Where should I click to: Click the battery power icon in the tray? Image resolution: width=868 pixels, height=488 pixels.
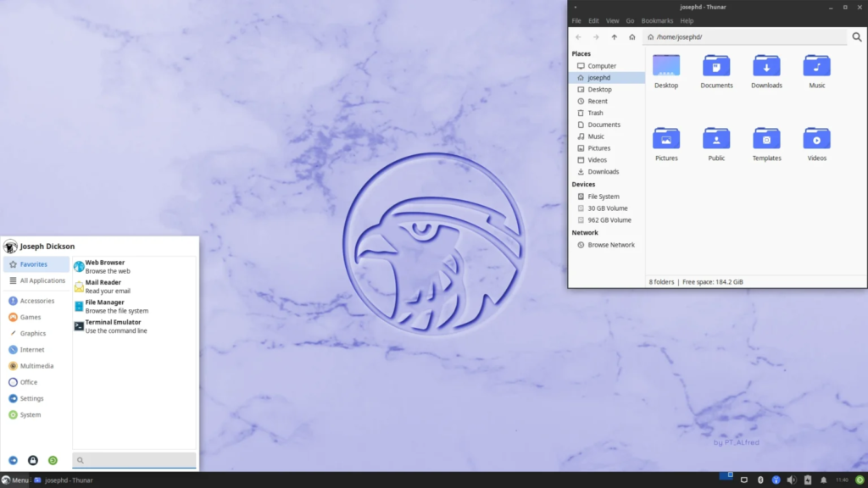tap(807, 480)
